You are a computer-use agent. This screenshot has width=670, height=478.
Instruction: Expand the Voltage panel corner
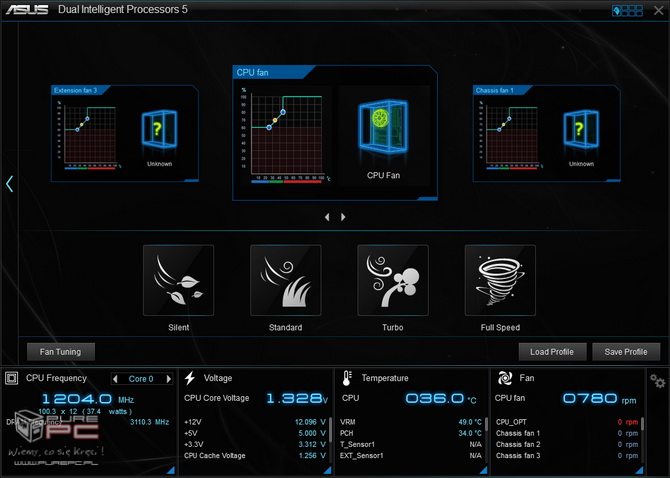pos(328,470)
